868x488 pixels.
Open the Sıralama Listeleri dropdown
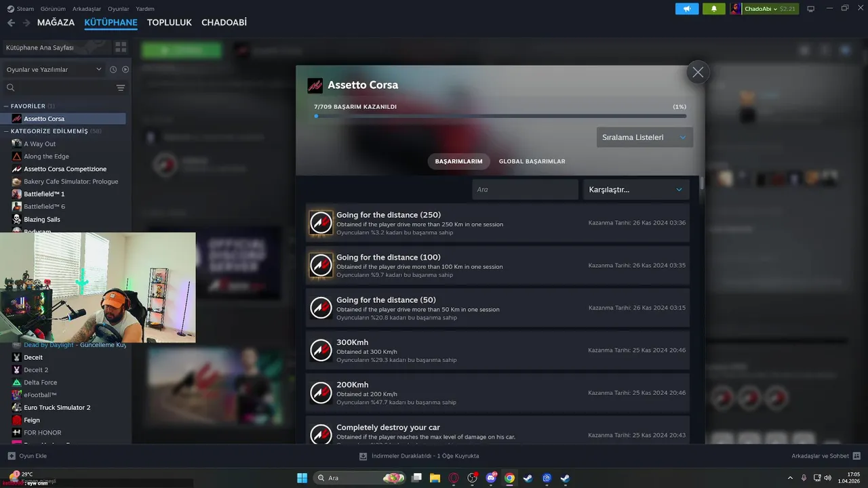[645, 137]
